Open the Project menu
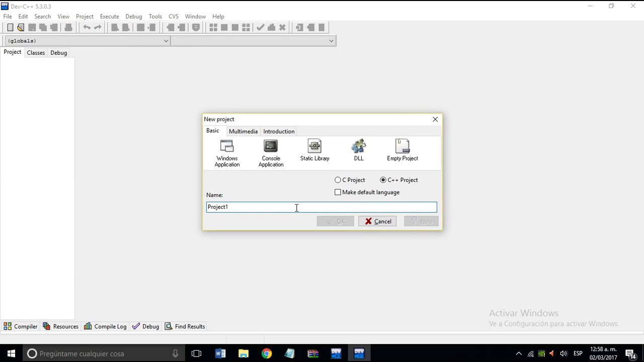The height and width of the screenshot is (362, 644). [x=85, y=17]
